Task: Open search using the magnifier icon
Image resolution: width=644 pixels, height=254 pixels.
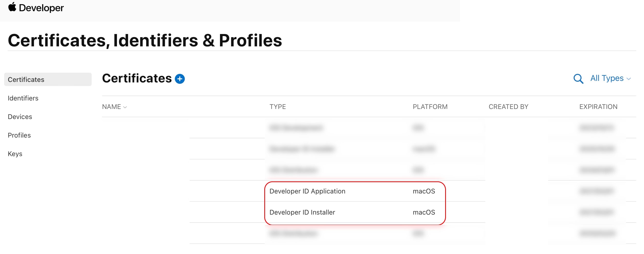Action: click(578, 79)
